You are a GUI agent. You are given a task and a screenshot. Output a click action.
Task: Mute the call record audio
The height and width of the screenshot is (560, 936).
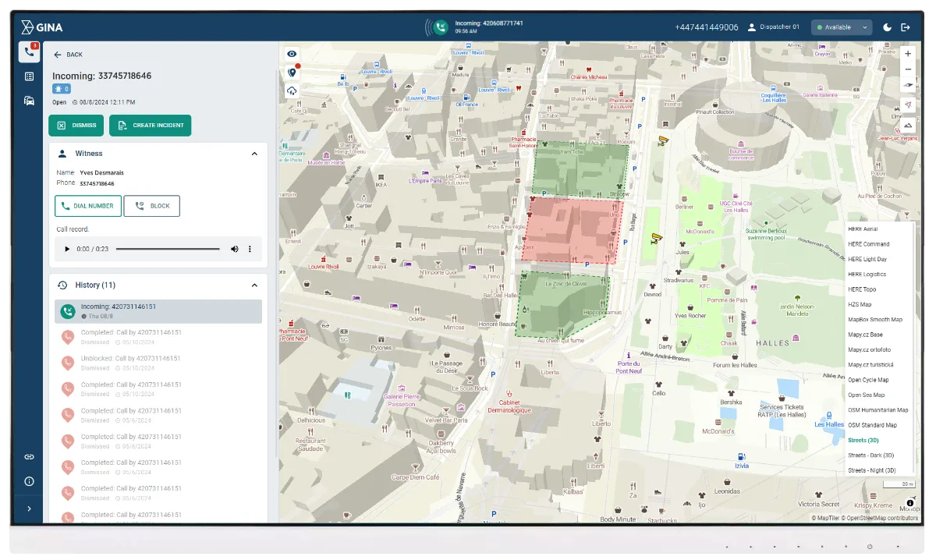[234, 249]
